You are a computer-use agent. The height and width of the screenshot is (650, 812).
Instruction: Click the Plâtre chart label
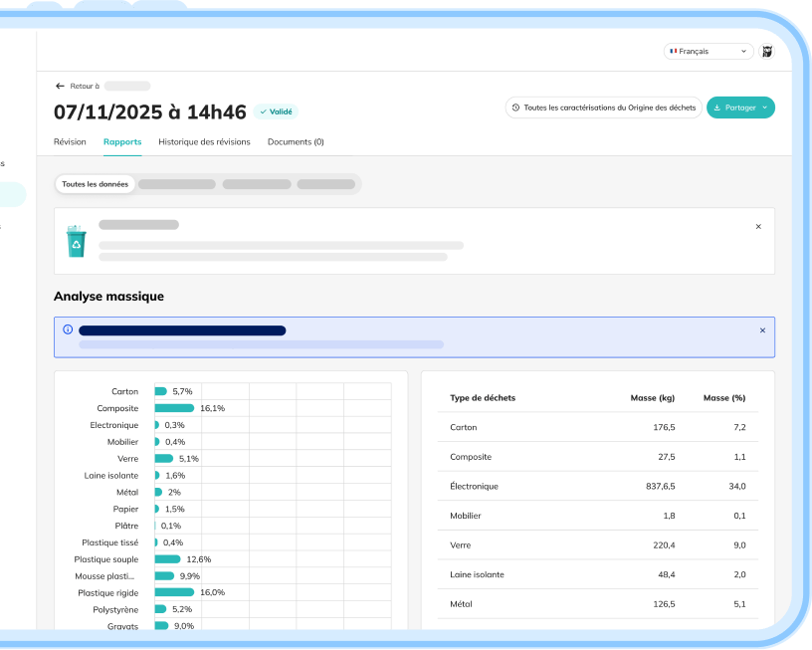(126, 526)
